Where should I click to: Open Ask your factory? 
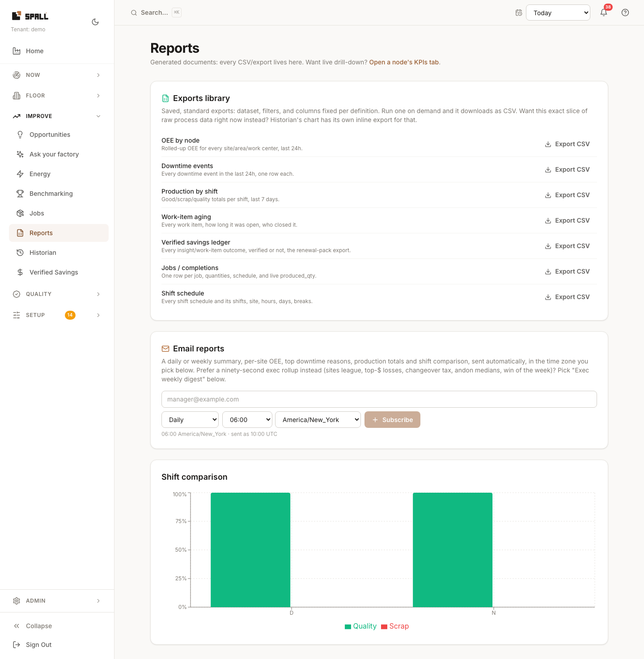(59, 154)
